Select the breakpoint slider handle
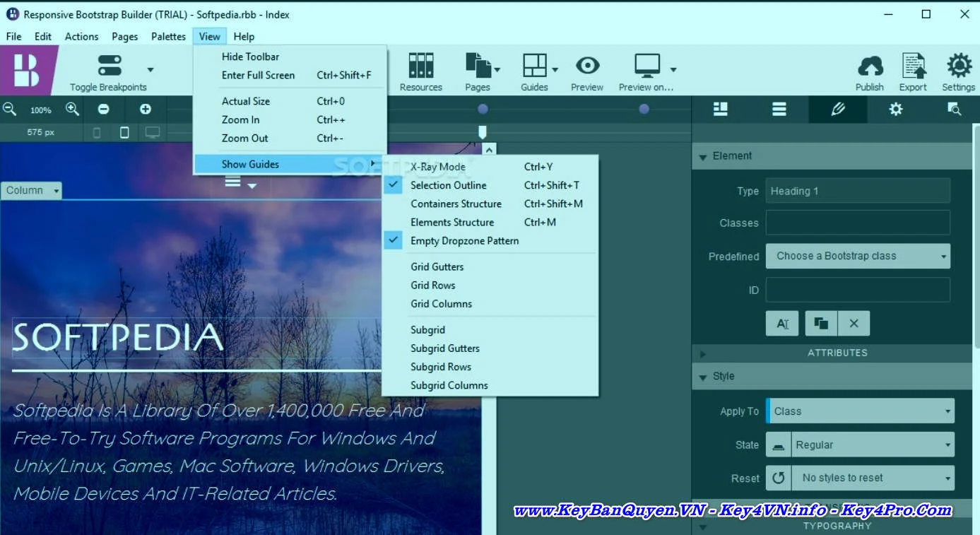The width and height of the screenshot is (980, 535). pos(483,131)
